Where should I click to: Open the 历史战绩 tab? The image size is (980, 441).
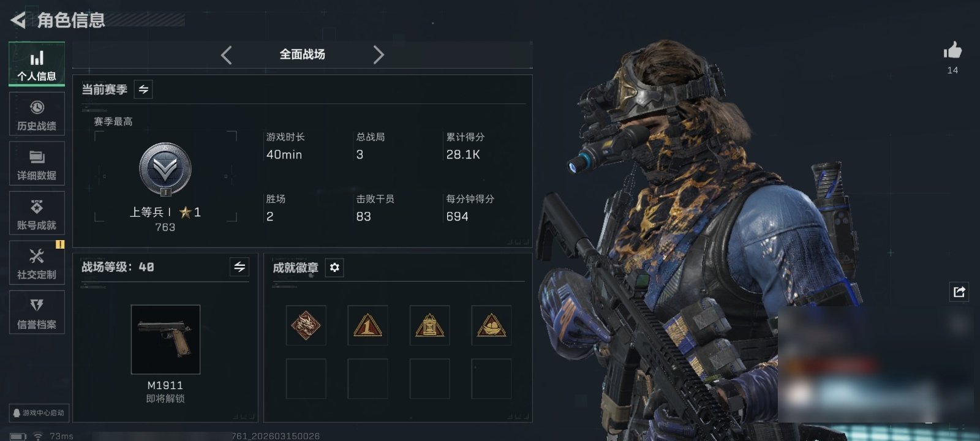(37, 114)
